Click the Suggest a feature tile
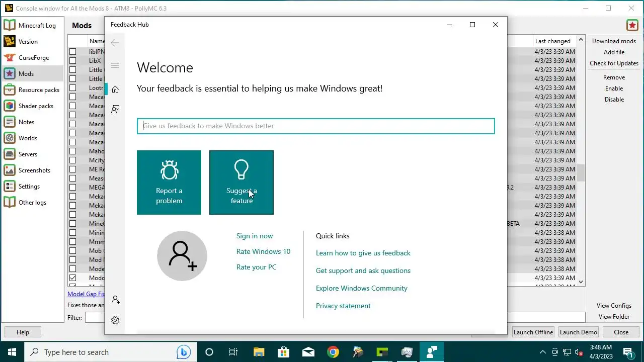 point(242,183)
